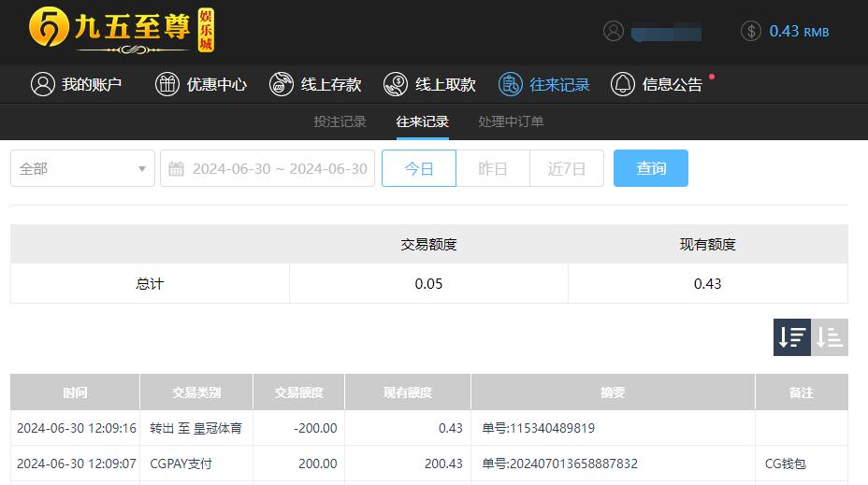868x485 pixels.
Task: Click the 交易类别 column header
Action: 196,392
